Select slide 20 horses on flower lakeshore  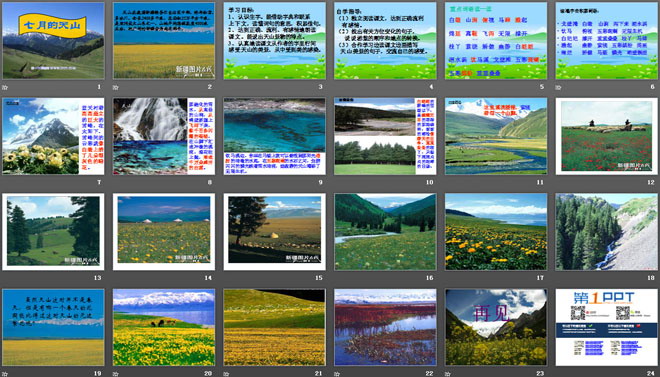pyautogui.click(x=164, y=327)
